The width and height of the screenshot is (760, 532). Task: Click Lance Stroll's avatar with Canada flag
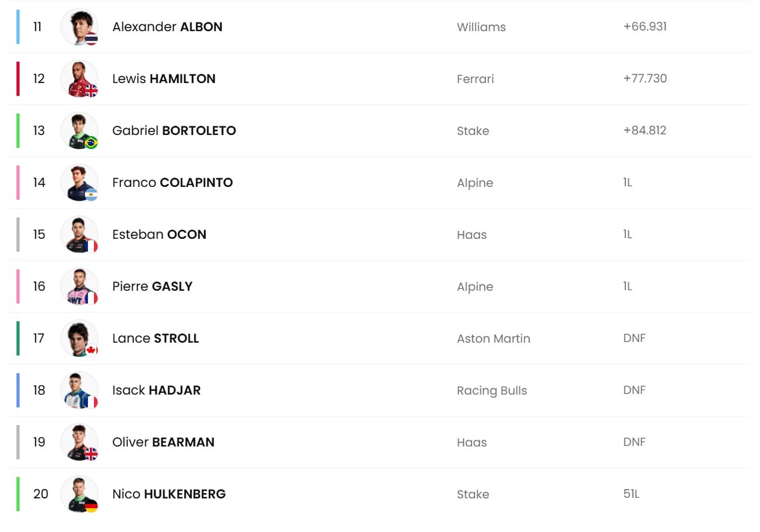(79, 339)
